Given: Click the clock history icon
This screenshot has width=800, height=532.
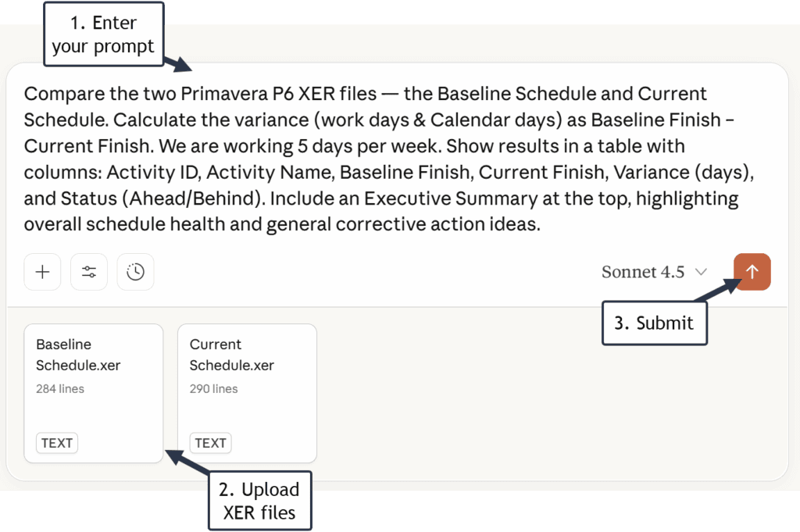Looking at the screenshot, I should [136, 272].
